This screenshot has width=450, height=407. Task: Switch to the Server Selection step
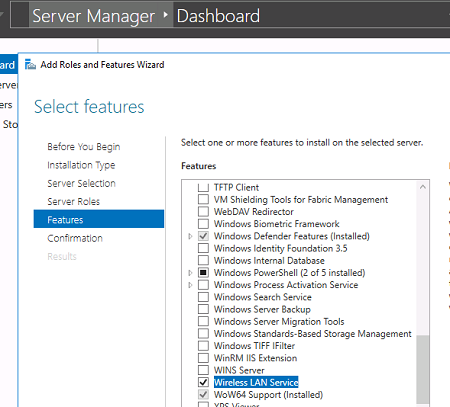pyautogui.click(x=81, y=183)
